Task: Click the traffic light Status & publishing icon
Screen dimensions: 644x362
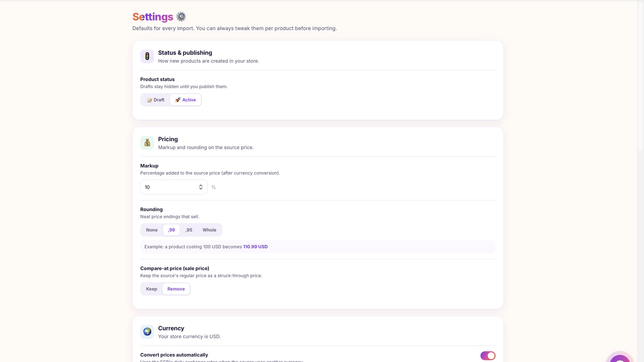Action: [x=147, y=56]
